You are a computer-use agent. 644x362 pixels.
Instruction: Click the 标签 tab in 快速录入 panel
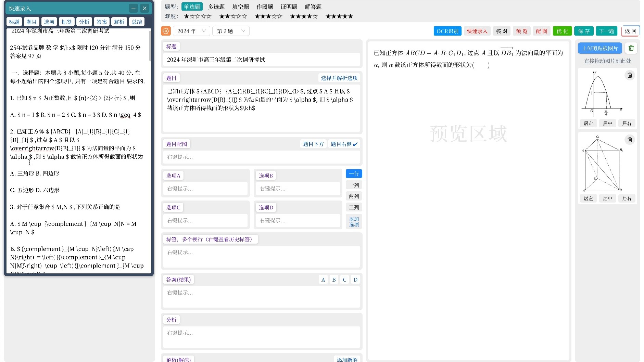(x=66, y=22)
